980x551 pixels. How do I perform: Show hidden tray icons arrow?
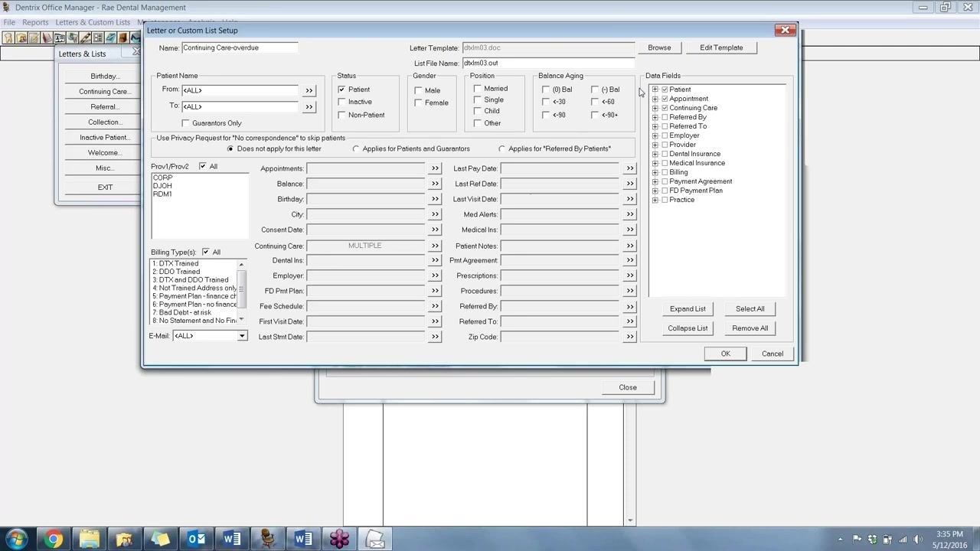tap(840, 540)
